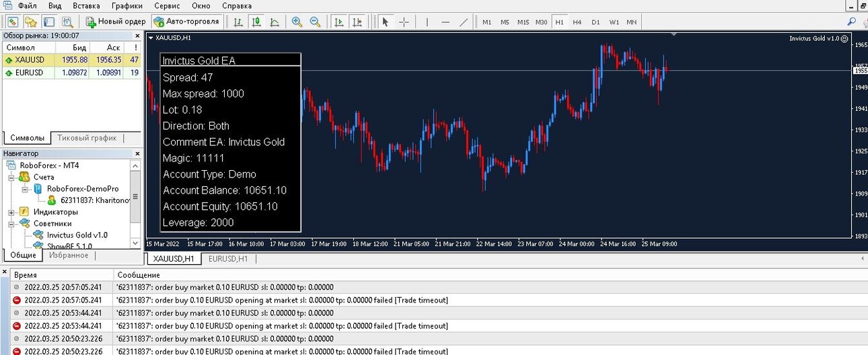Open the Вид menu
The image size is (868, 355).
tap(55, 5)
